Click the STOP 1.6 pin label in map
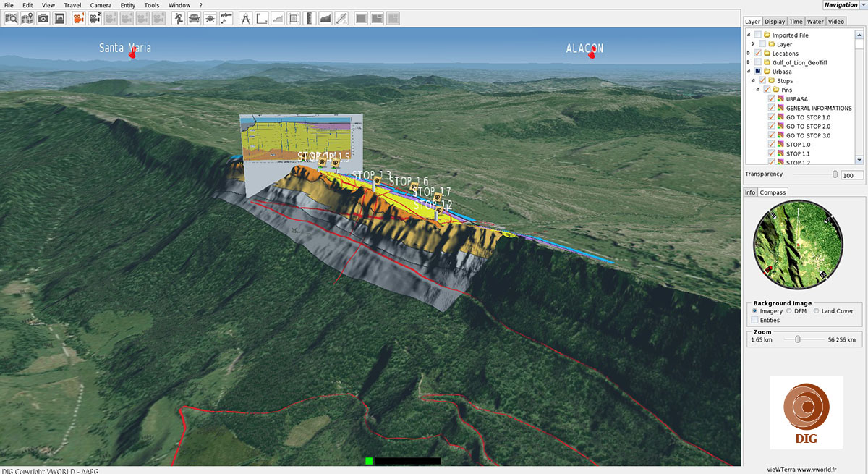The image size is (868, 474). click(x=409, y=181)
